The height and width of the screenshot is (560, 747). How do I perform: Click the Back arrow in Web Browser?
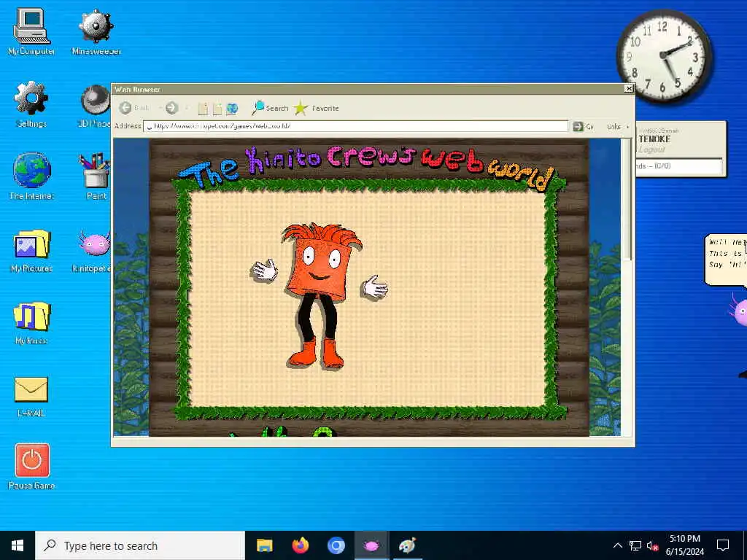125,108
